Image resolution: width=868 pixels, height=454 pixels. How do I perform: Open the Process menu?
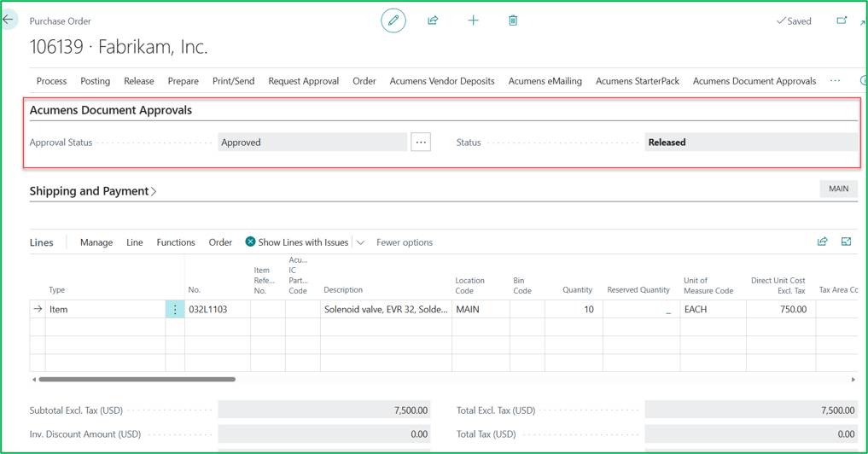(51, 81)
